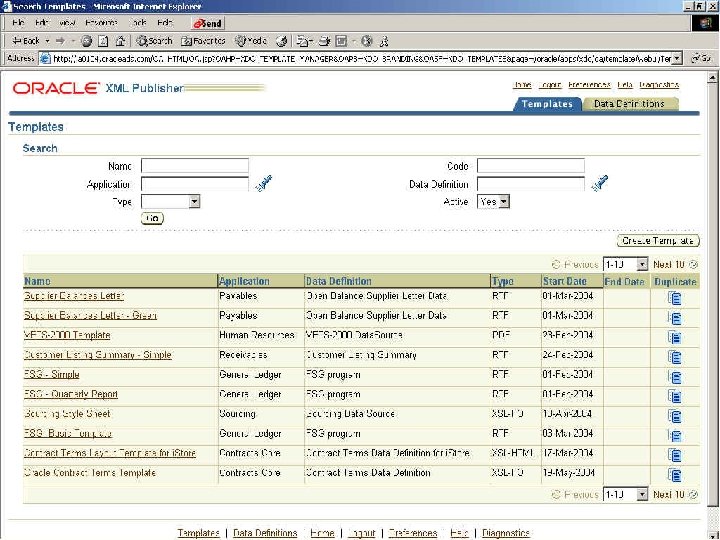Open the browser Search toolbar button
This screenshot has height=540, width=720.
tap(154, 41)
